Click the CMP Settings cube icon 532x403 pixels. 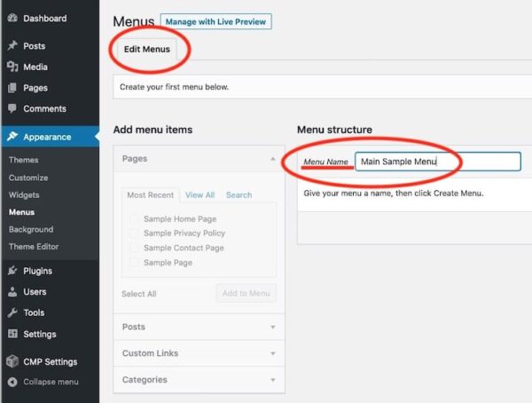[x=12, y=361]
